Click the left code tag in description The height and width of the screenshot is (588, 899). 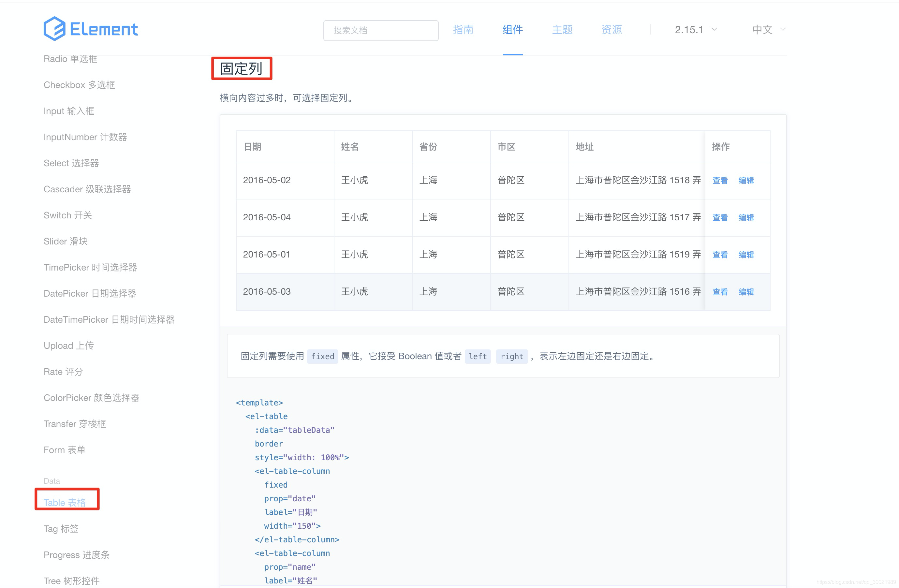(478, 357)
